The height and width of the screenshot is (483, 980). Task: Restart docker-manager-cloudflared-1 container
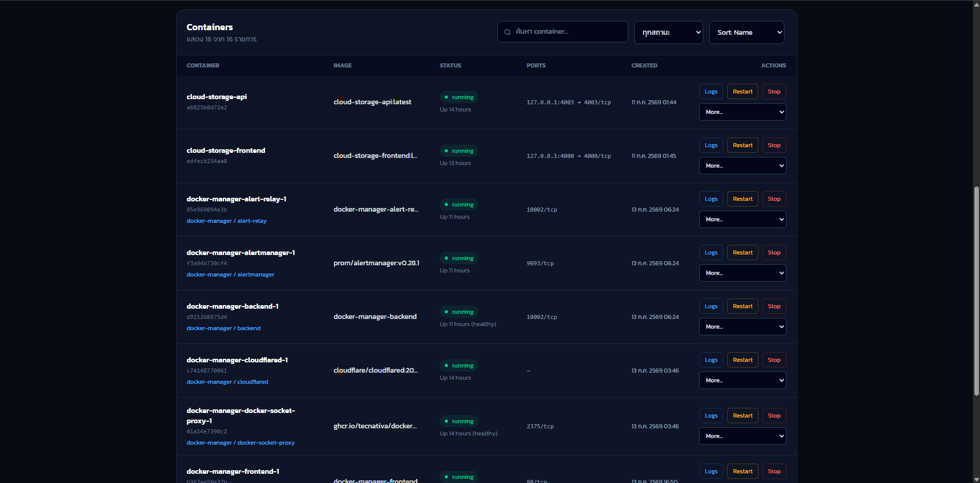coord(743,360)
